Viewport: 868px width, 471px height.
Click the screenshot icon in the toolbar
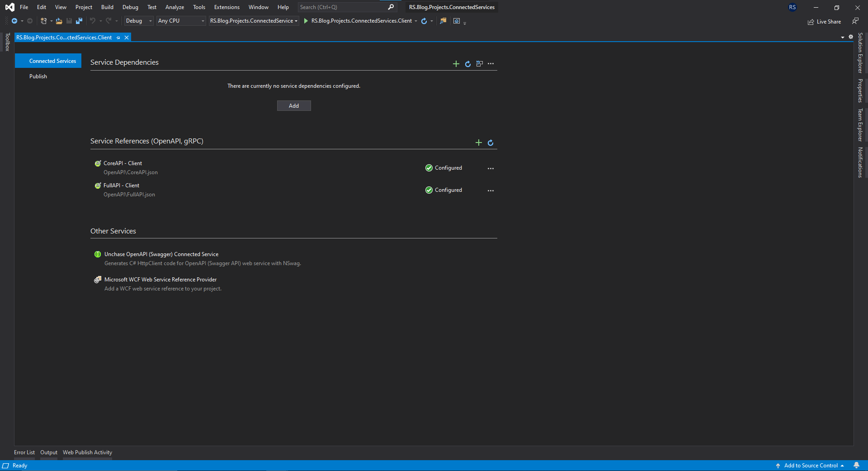pos(457,21)
